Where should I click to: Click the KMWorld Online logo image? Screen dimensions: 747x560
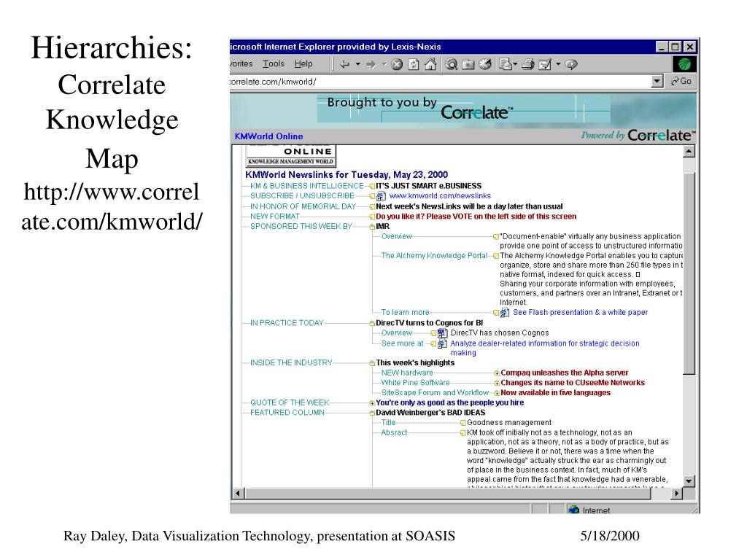pos(290,156)
